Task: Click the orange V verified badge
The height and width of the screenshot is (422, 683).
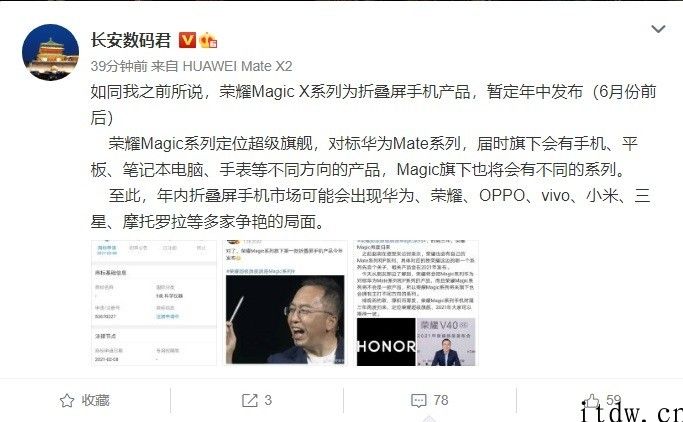Action: click(x=187, y=40)
